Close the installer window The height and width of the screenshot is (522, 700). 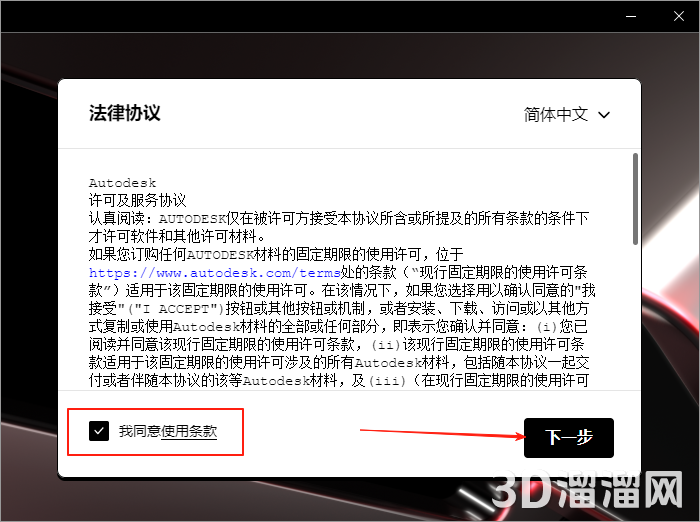[x=679, y=17]
